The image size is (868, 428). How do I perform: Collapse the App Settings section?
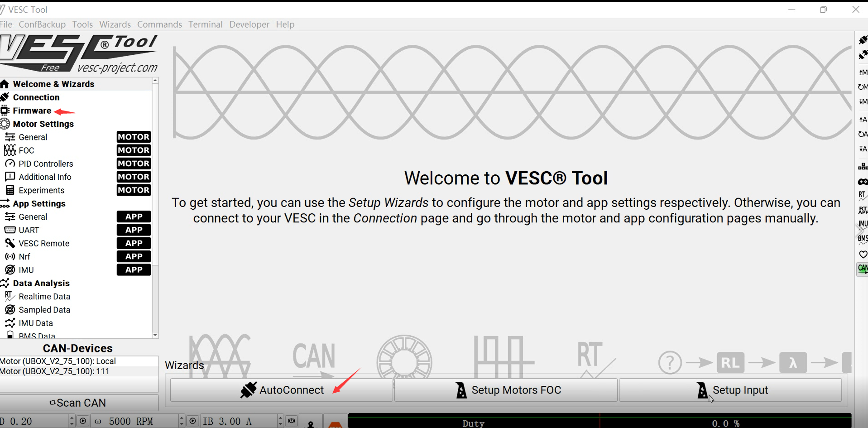click(39, 203)
